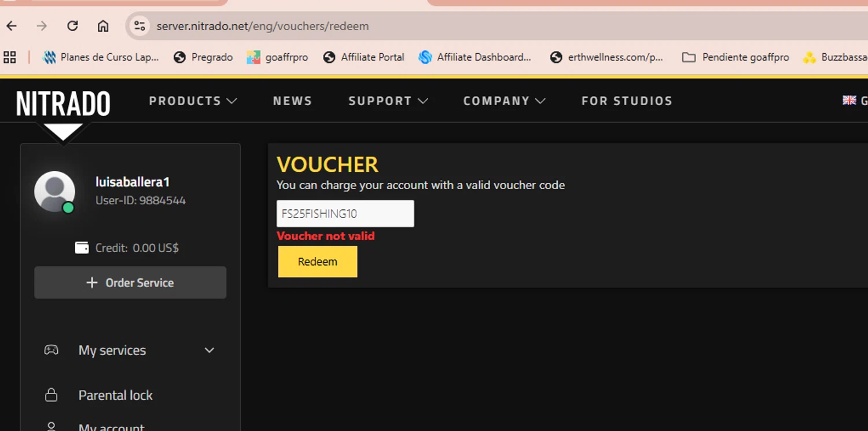Viewport: 868px width, 431px height.
Task: Click the User-ID: 9884544 text
Action: point(141,201)
